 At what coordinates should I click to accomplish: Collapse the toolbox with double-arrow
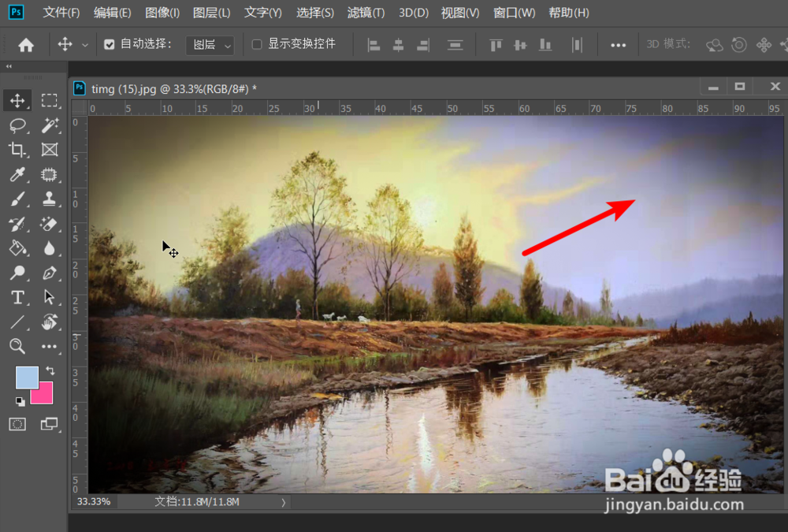tap(9, 66)
